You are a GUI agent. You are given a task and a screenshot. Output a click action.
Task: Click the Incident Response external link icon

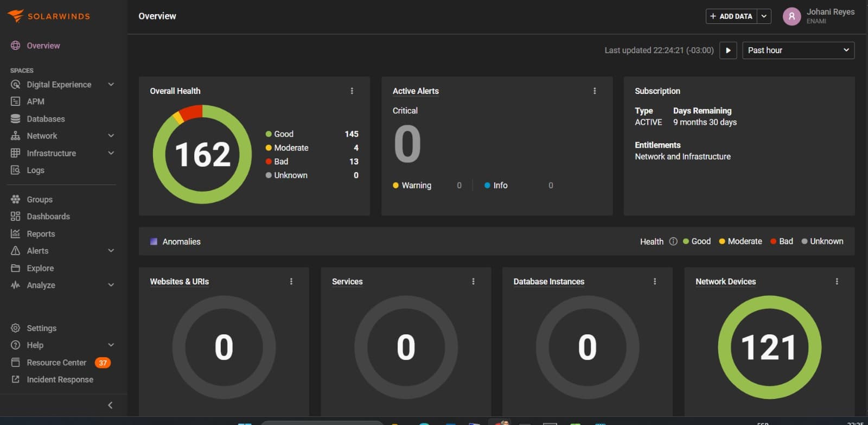point(15,379)
